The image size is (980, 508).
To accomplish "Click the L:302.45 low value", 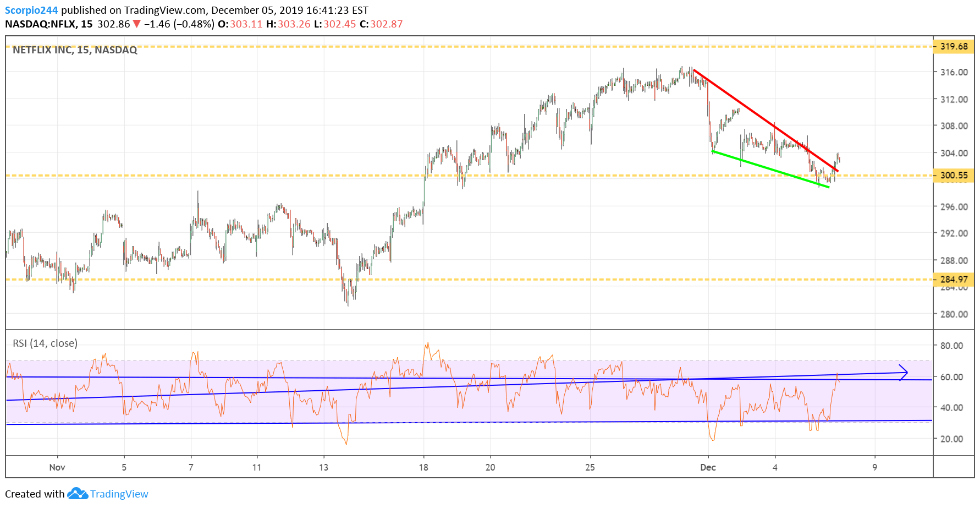I will click(x=335, y=24).
